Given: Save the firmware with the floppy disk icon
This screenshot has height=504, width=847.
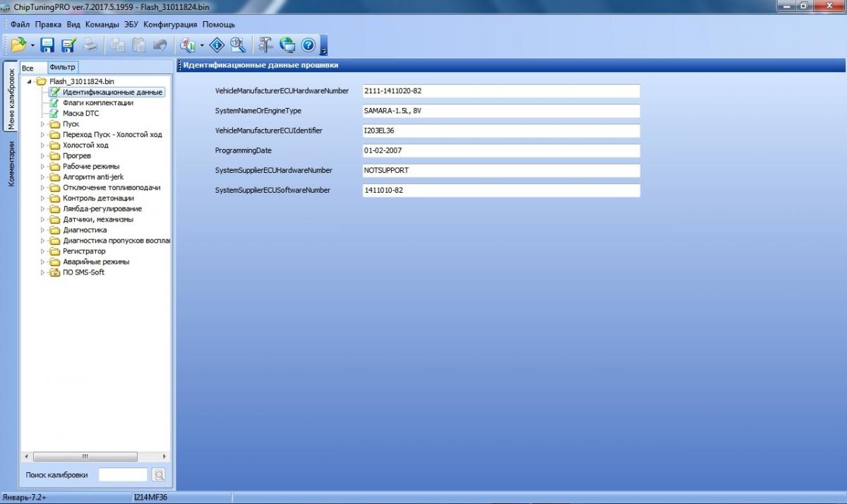Looking at the screenshot, I should 47,45.
